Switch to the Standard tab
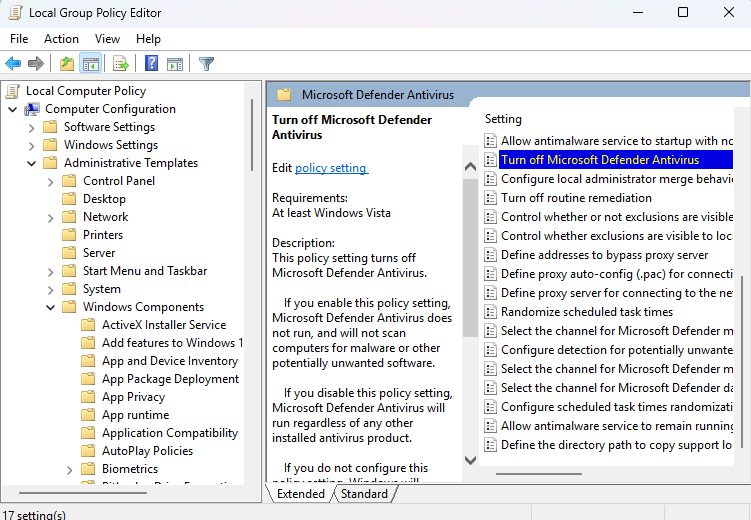This screenshot has height=520, width=751. [364, 494]
